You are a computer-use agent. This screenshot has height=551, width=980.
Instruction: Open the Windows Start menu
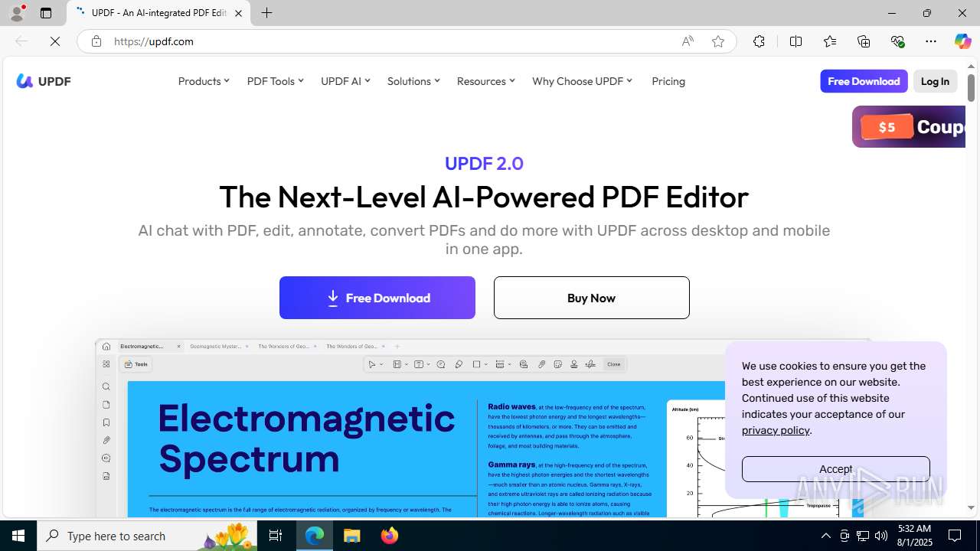18,536
